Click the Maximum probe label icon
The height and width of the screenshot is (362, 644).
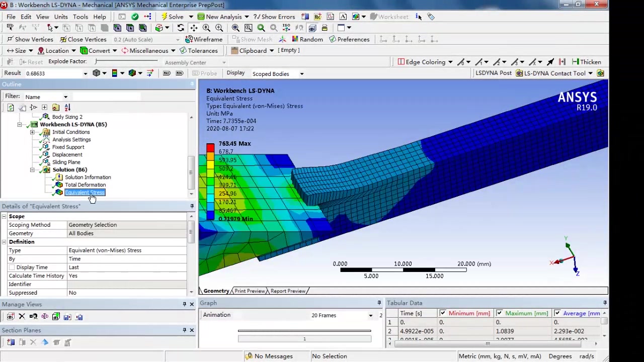coord(167,73)
